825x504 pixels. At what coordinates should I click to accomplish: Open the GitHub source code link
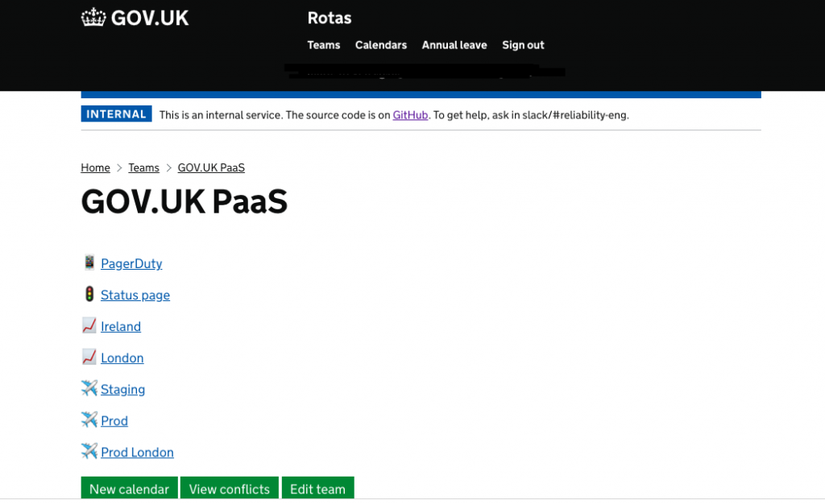410,115
